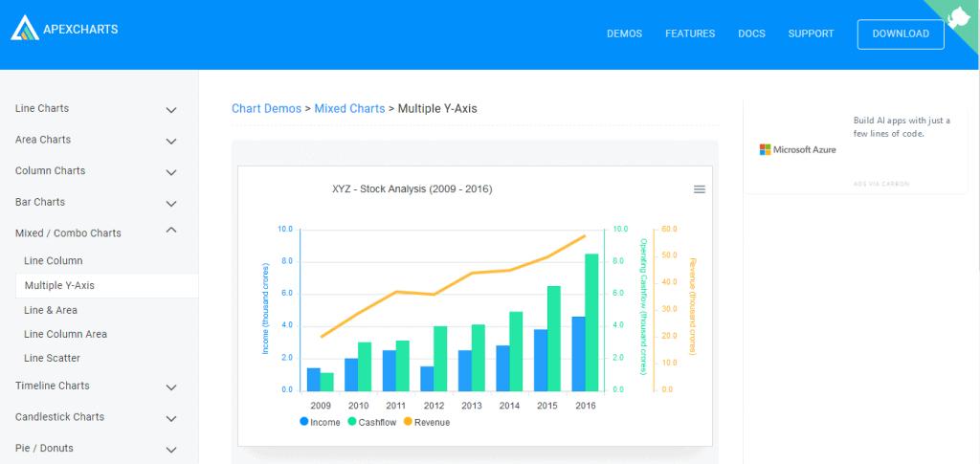
Task: Expand the Timeline Charts section chevron
Action: pyautogui.click(x=171, y=387)
